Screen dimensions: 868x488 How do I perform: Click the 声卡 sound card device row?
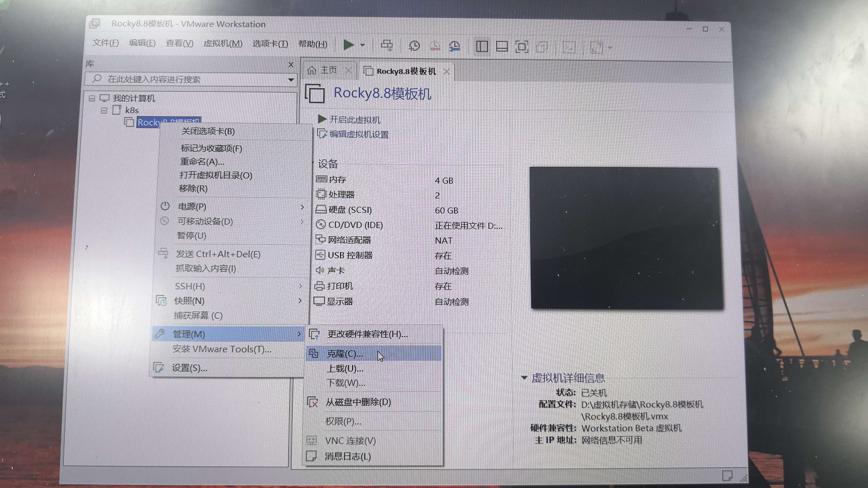click(x=409, y=271)
